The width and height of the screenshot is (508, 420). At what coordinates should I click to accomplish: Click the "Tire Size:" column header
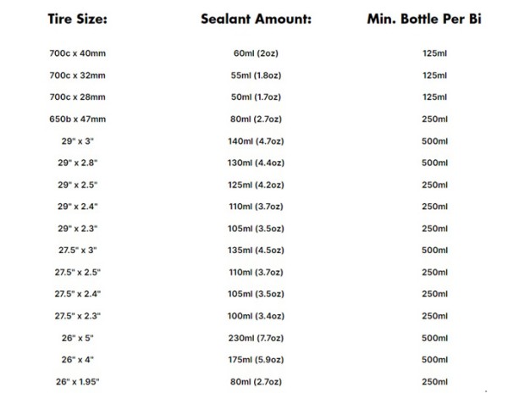click(77, 19)
